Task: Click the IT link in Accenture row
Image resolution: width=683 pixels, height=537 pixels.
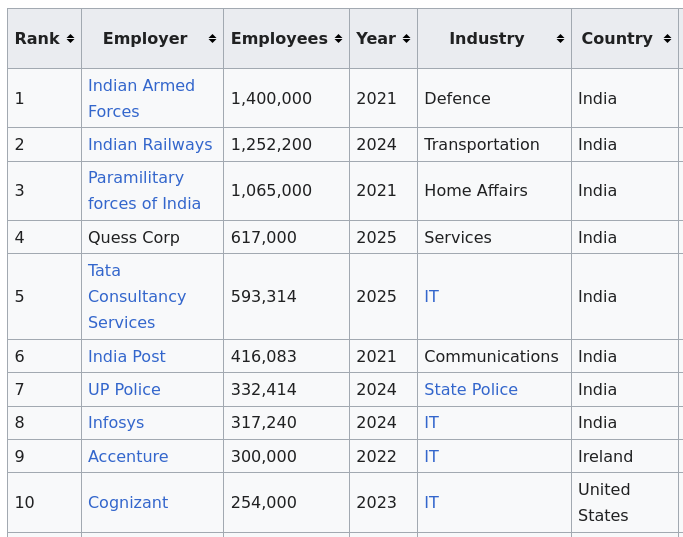Action: coord(431,457)
